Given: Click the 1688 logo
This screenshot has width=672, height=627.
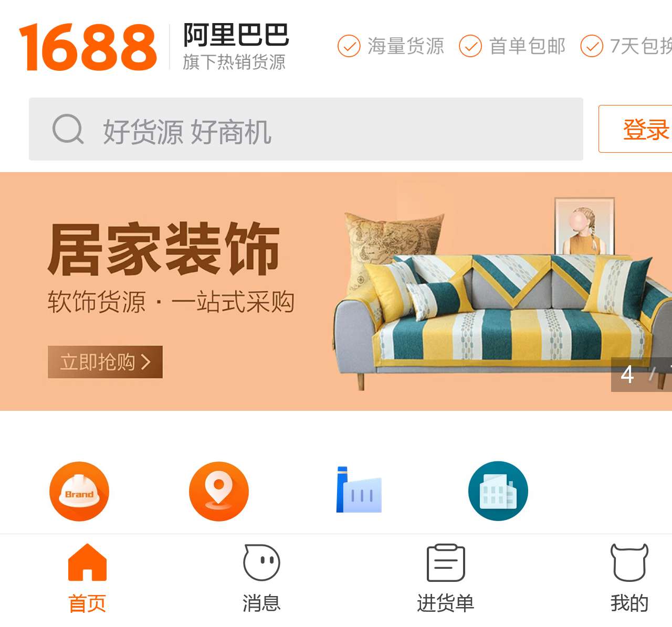Looking at the screenshot, I should [88, 47].
